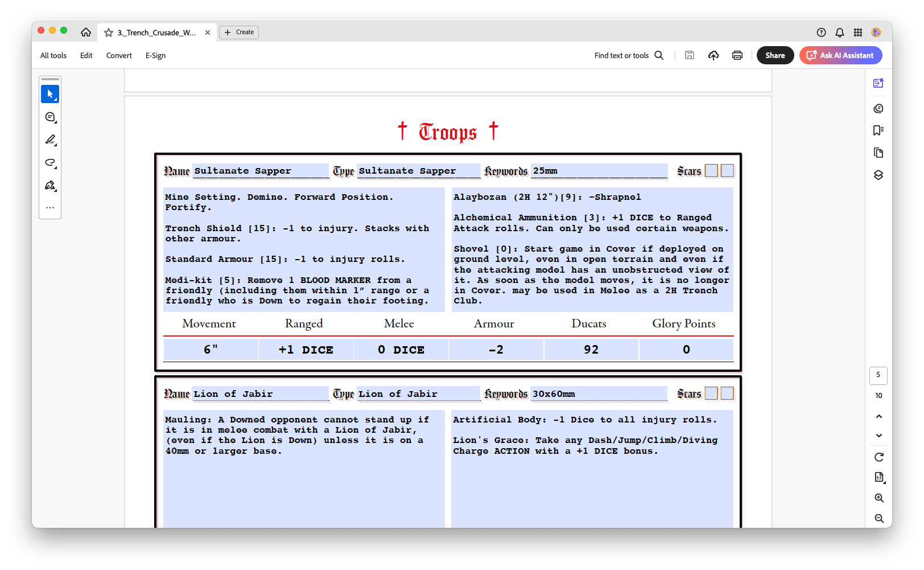Go to next page arrow
Image resolution: width=924 pixels, height=570 pixels.
879,436
